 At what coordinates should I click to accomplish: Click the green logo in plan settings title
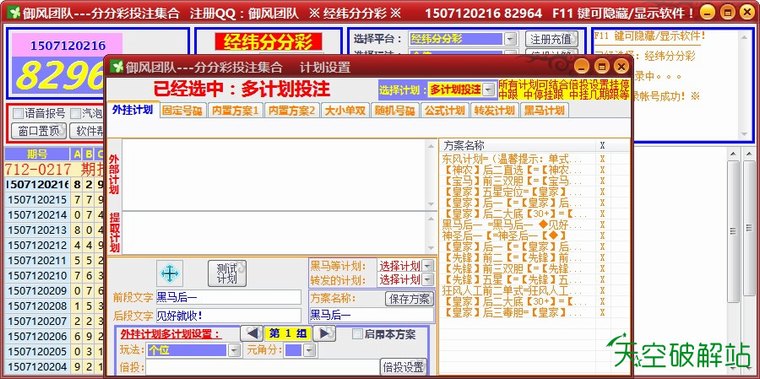pyautogui.click(x=116, y=66)
